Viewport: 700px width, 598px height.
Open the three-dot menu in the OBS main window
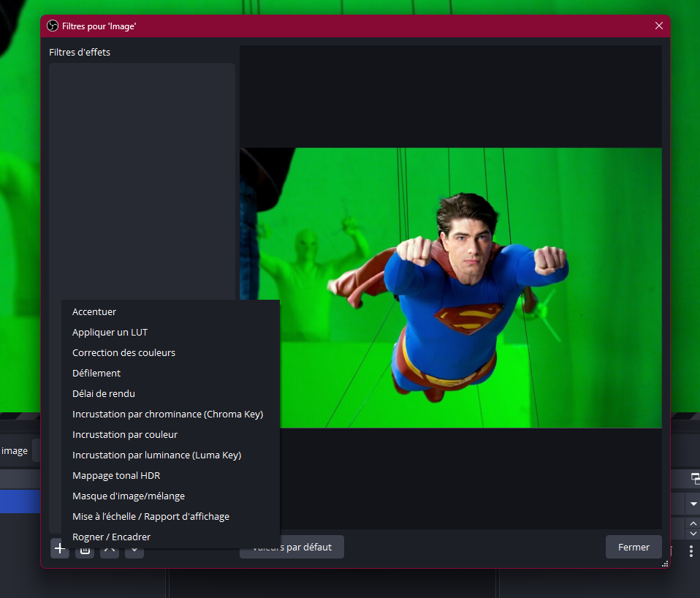tap(691, 551)
